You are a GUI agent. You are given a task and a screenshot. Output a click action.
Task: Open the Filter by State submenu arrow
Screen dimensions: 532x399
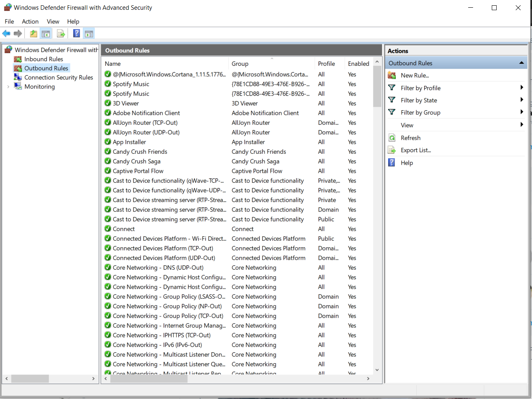522,100
